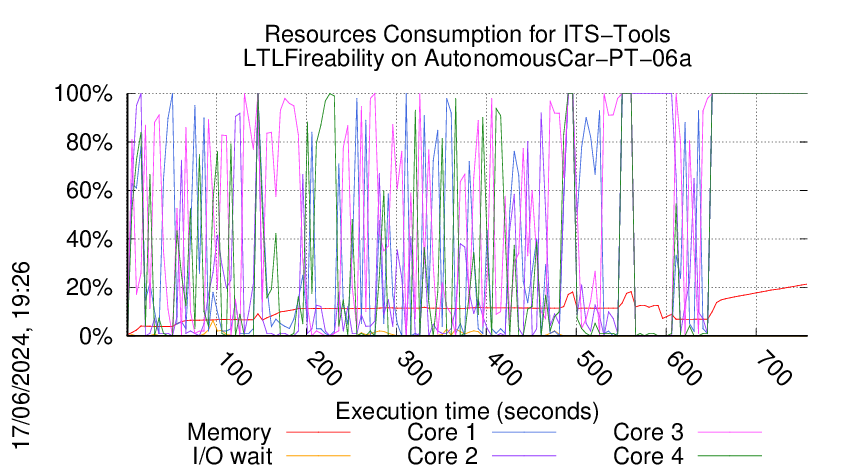Click the orange I/O wait legend line sample
The image size is (850, 475).
318,456
